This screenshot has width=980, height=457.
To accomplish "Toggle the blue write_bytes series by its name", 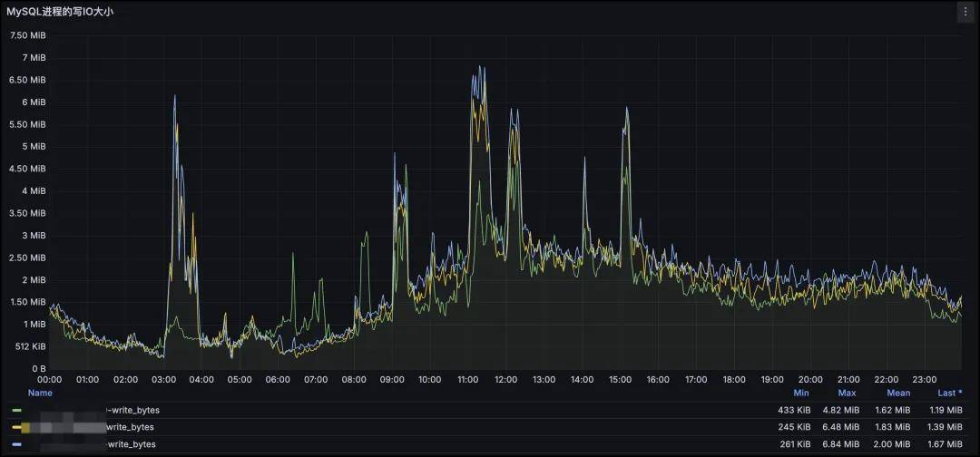I will pyautogui.click(x=131, y=444).
